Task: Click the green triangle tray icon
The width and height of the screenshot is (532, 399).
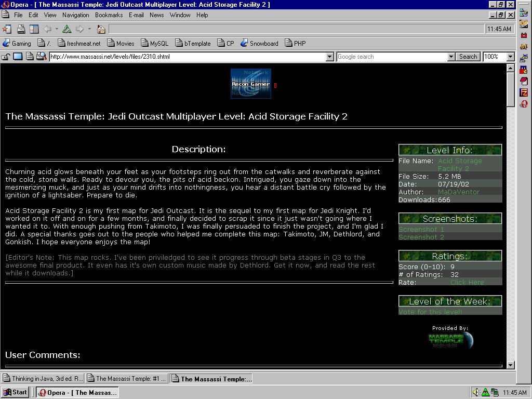Action: [486, 393]
